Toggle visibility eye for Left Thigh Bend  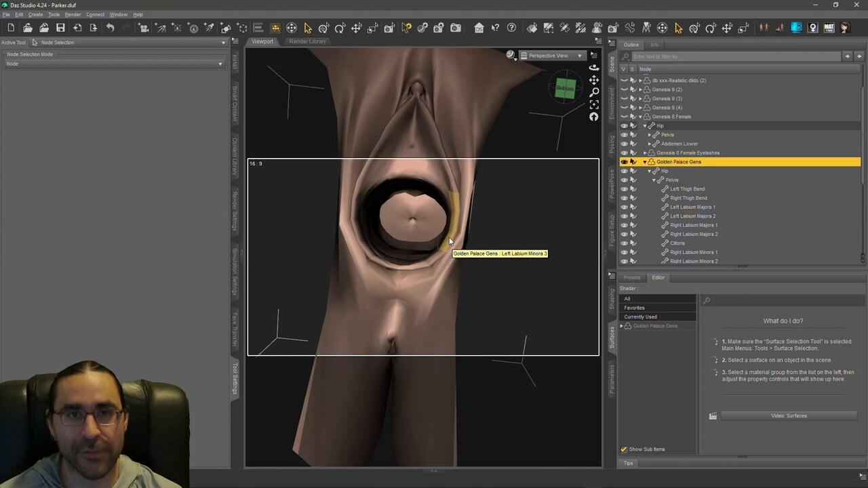coord(624,189)
